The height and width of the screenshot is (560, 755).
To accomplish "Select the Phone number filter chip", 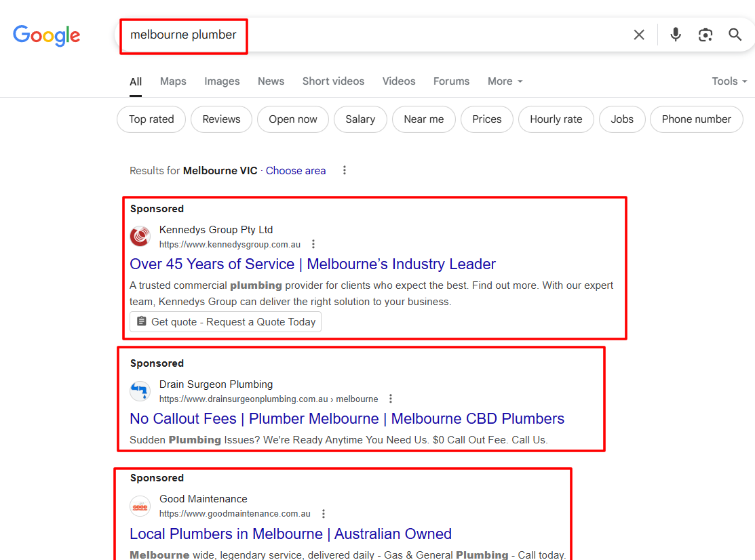I will (696, 119).
